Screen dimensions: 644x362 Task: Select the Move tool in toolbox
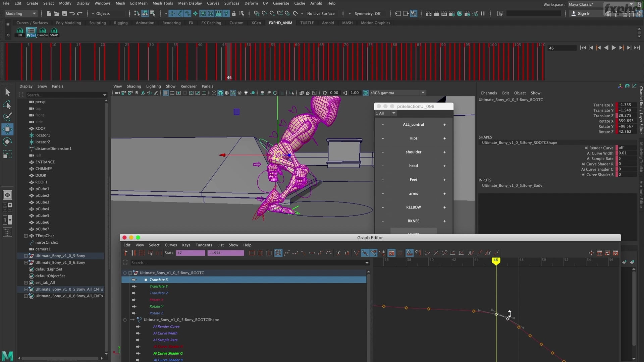7,129
